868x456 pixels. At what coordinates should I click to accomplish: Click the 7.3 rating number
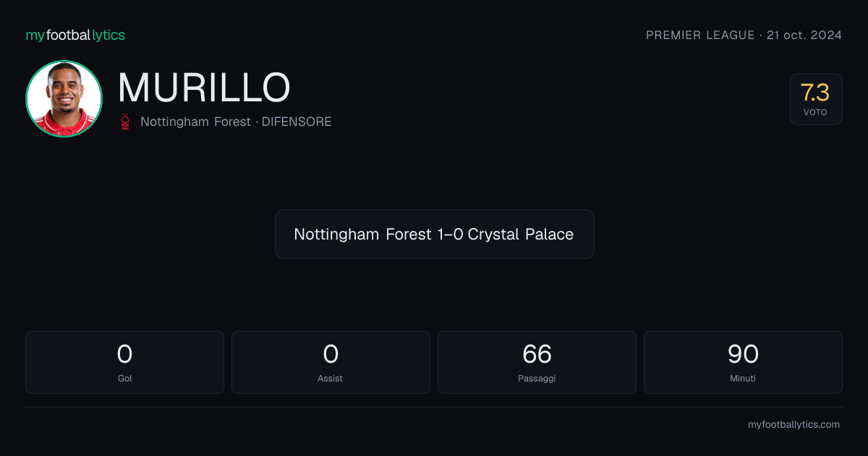[x=815, y=93]
